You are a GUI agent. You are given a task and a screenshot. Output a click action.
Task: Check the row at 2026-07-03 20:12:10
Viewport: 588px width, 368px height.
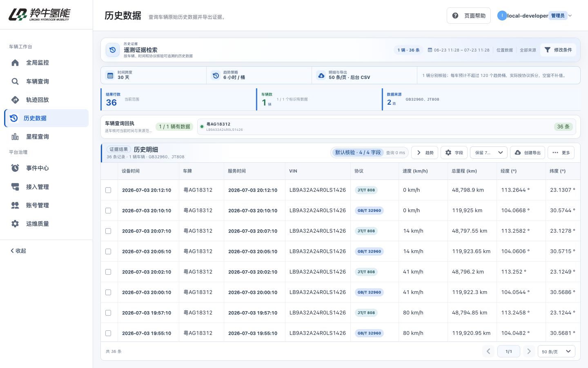point(108,190)
